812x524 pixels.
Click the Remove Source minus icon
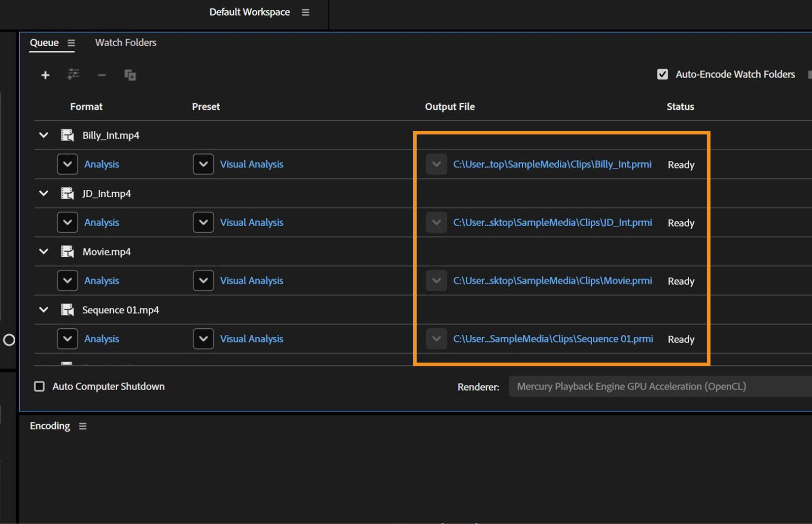(x=101, y=75)
